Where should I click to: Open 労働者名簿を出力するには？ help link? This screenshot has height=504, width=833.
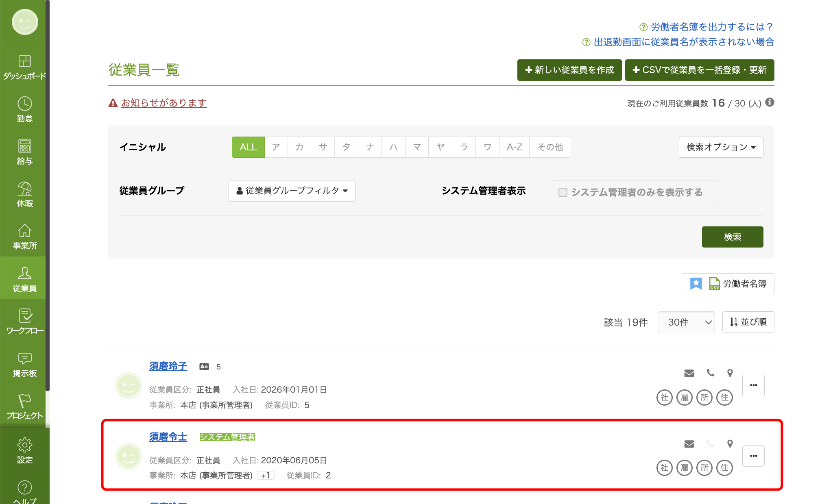tap(712, 27)
